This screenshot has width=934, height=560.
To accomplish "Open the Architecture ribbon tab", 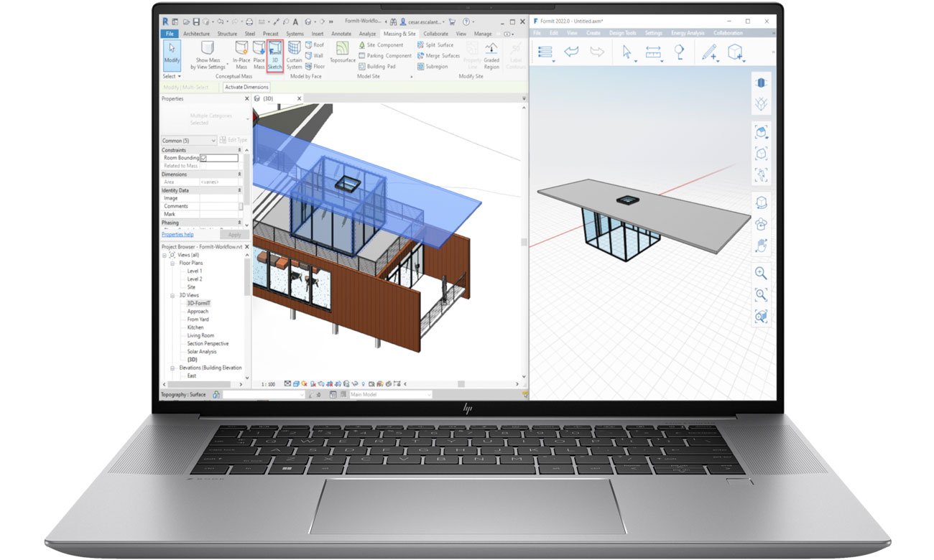I will coord(196,34).
